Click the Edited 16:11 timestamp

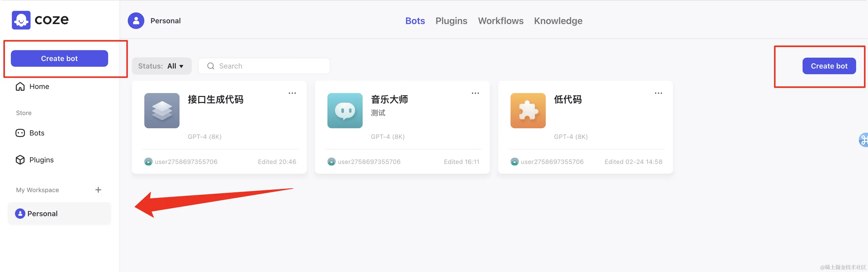(x=461, y=162)
